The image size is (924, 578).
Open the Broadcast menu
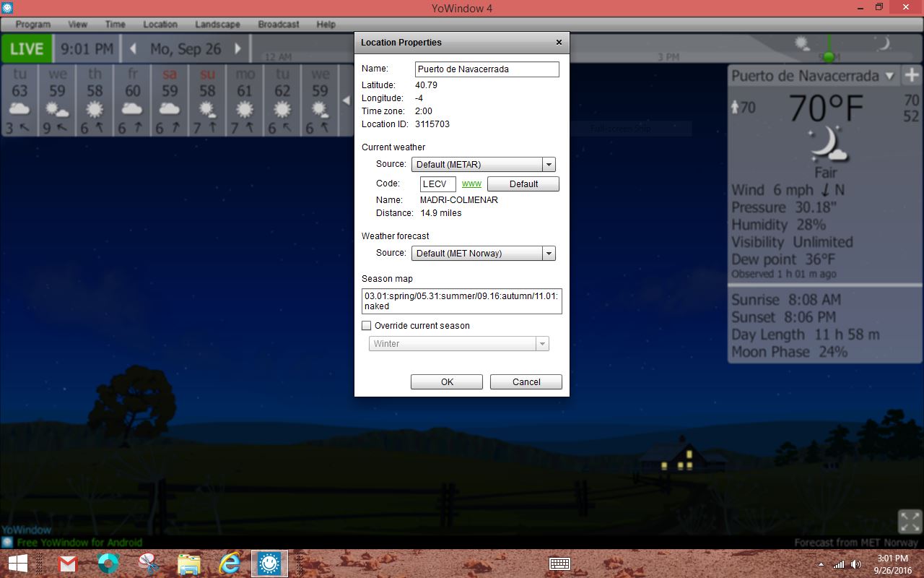pyautogui.click(x=279, y=24)
